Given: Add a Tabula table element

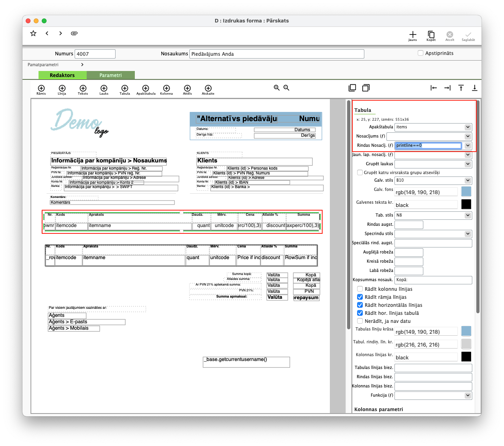Looking at the screenshot, I should tap(125, 90).
